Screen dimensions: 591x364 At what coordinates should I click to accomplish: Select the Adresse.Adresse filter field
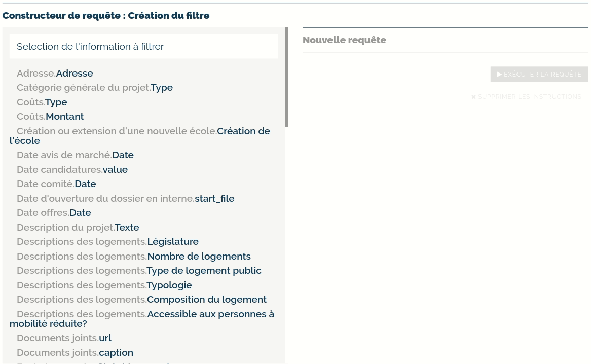[55, 73]
